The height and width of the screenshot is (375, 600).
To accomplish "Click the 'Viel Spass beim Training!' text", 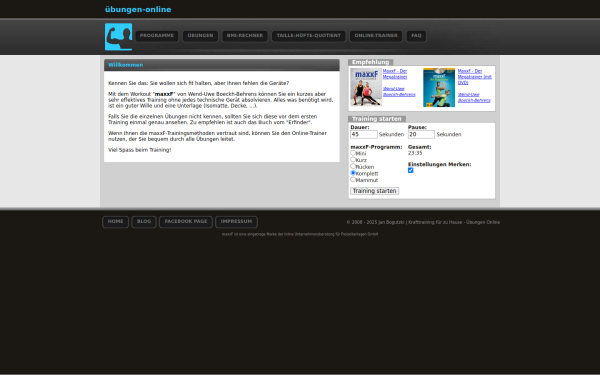I will point(140,150).
